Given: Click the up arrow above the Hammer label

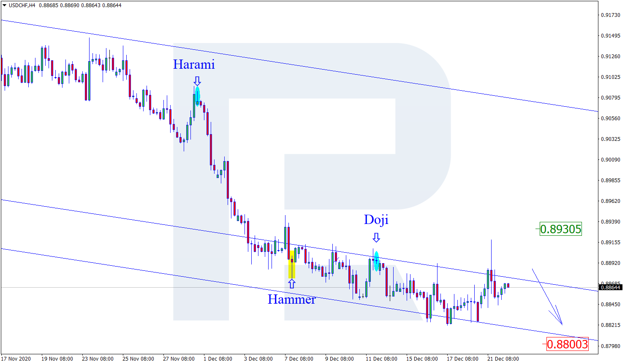Looking at the screenshot, I should click(291, 283).
